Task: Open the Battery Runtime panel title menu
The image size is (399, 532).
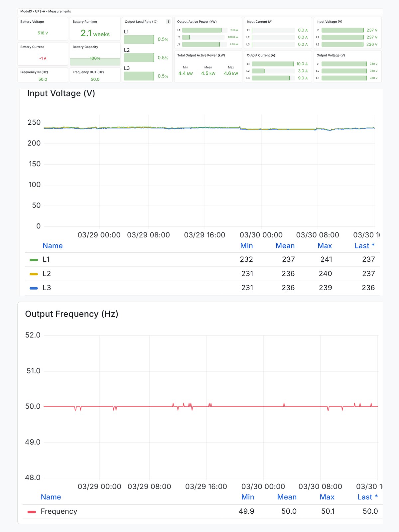Action: click(85, 22)
